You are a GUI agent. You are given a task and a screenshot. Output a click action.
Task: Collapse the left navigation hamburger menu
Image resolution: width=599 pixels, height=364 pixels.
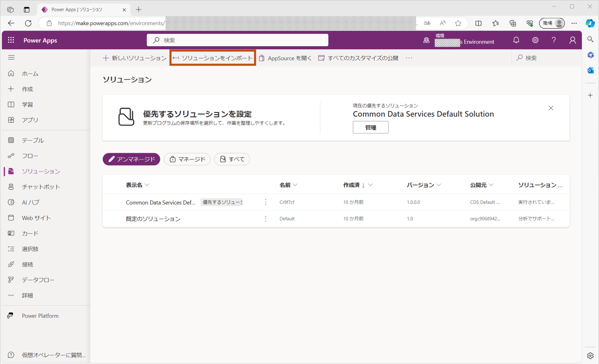[x=11, y=57]
